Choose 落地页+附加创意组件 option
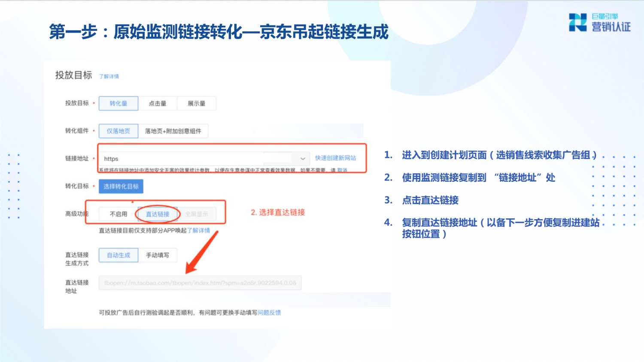The image size is (644, 362). pos(173,131)
